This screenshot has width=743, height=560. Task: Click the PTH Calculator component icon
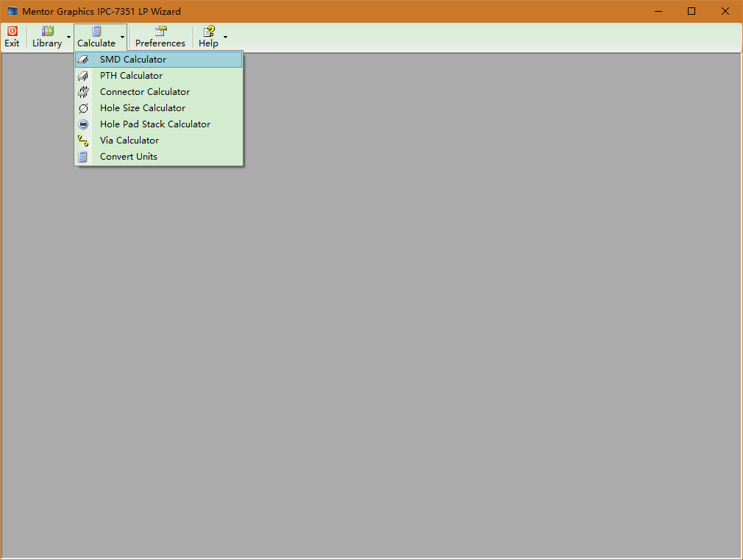[83, 76]
